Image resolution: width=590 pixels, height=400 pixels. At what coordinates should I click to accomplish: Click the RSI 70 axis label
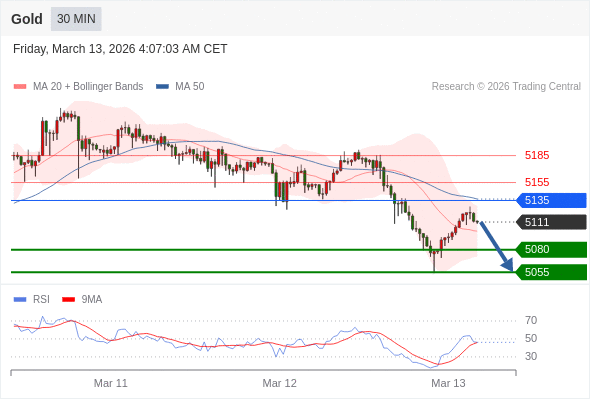[x=531, y=321]
